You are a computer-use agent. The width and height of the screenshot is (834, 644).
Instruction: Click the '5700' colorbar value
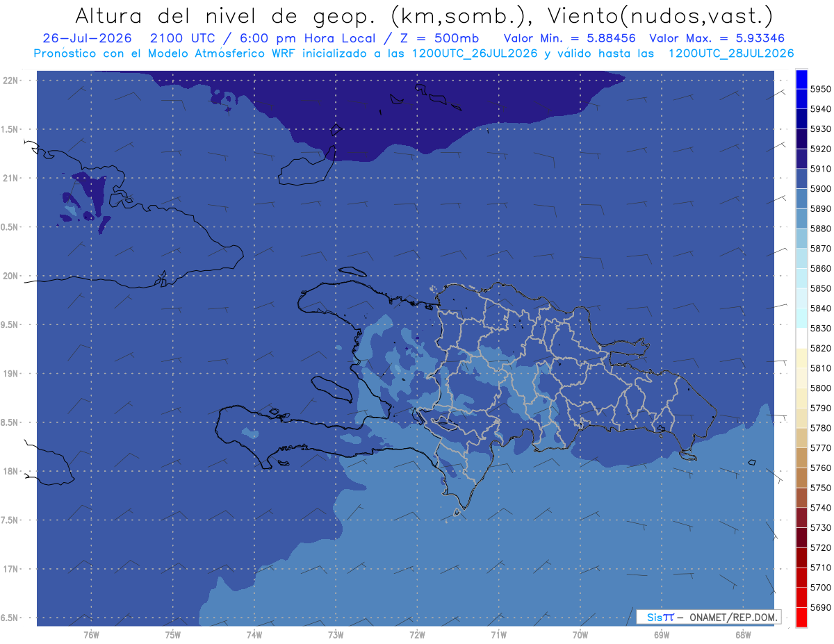pyautogui.click(x=820, y=587)
